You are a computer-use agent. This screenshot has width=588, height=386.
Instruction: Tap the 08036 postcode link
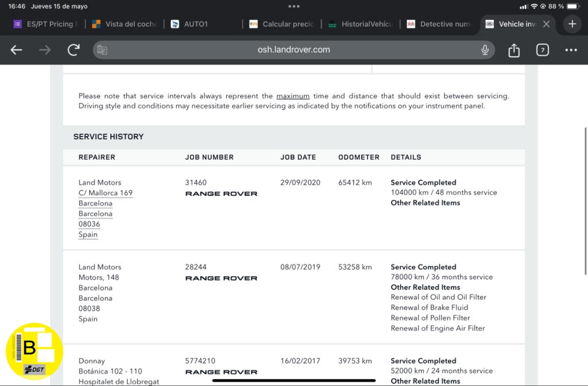89,224
